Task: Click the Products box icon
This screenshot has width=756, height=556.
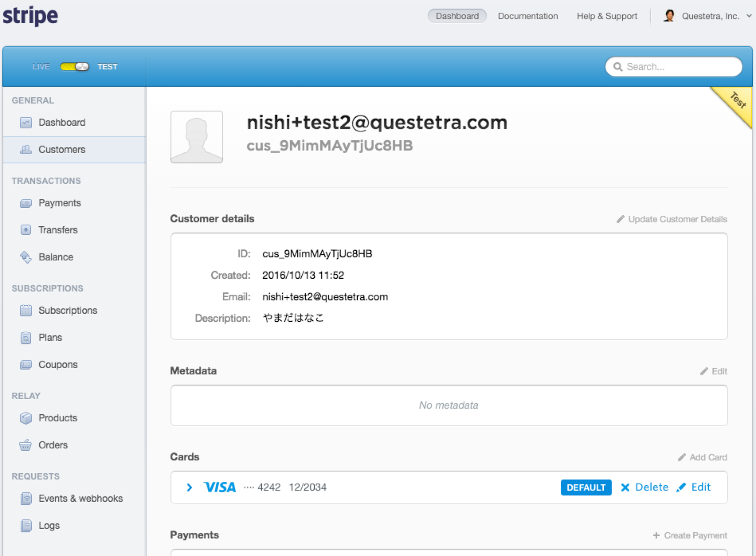Action: click(x=26, y=418)
